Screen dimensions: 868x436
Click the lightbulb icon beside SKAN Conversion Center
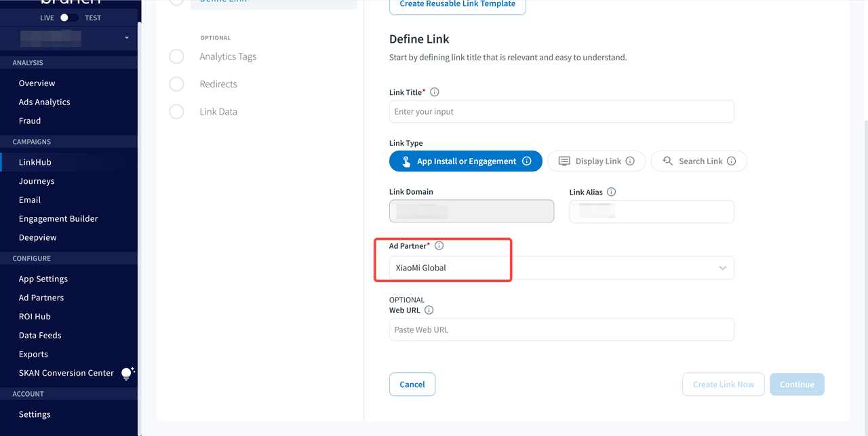tap(127, 373)
